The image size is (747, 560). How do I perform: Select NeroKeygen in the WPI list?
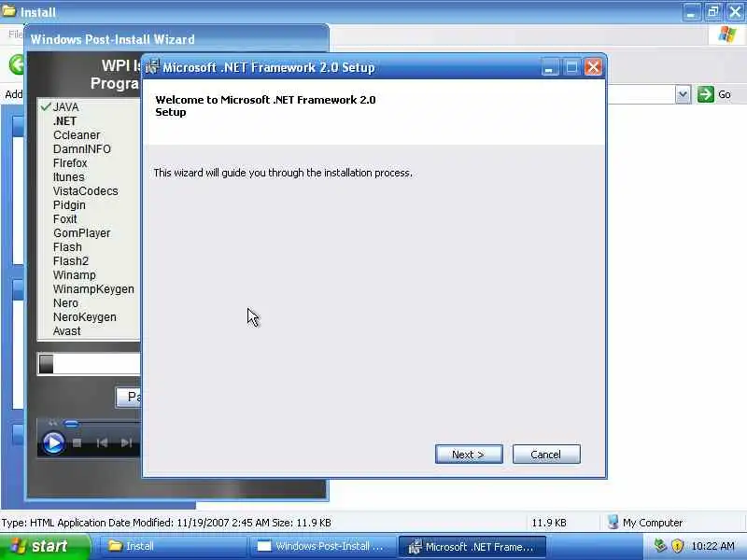click(85, 317)
